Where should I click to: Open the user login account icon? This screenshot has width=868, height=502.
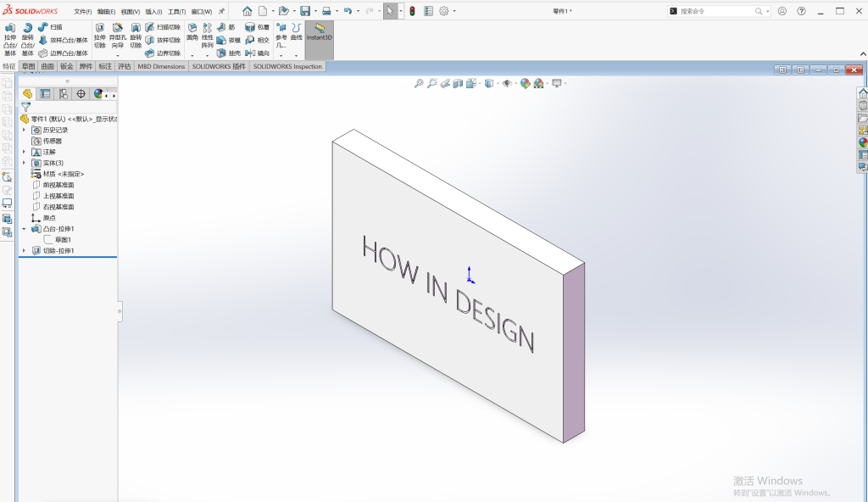tap(782, 11)
